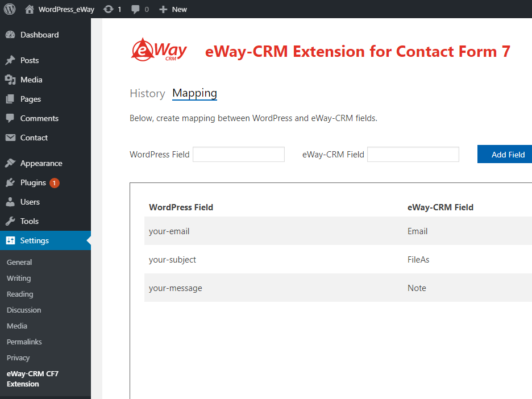Click the your-message table cell
Viewport: 532px width, 399px height.
tap(176, 288)
